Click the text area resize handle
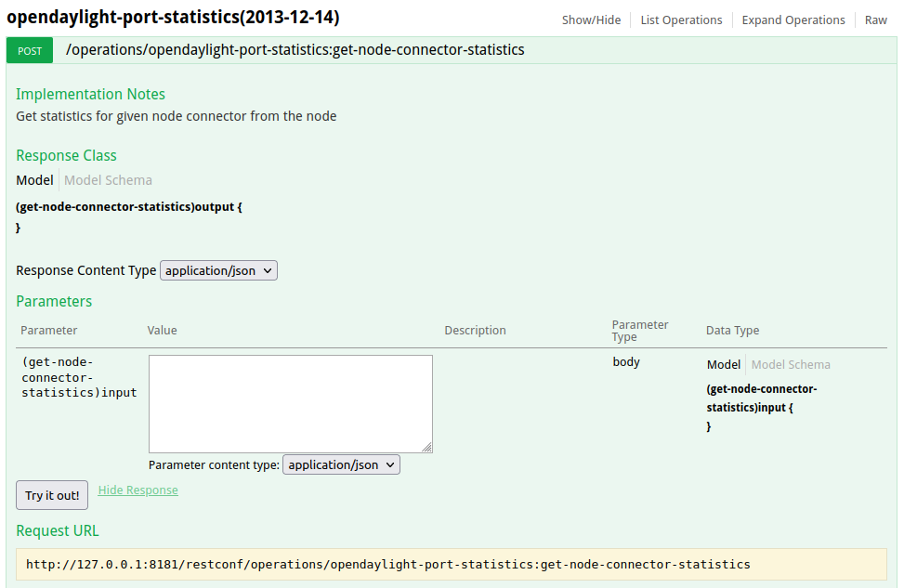This screenshot has height=588, width=904. tap(427, 448)
